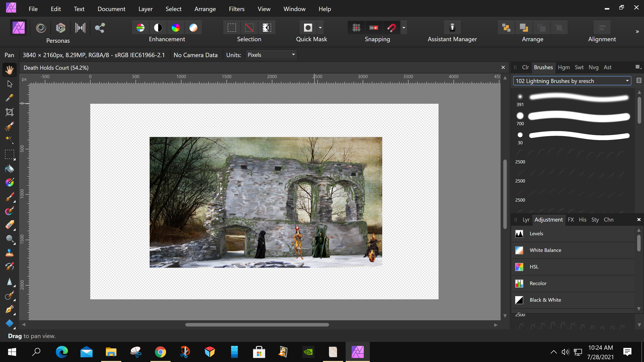This screenshot has width=644, height=362.
Task: Add an HSL adjustment
Action: 573,267
